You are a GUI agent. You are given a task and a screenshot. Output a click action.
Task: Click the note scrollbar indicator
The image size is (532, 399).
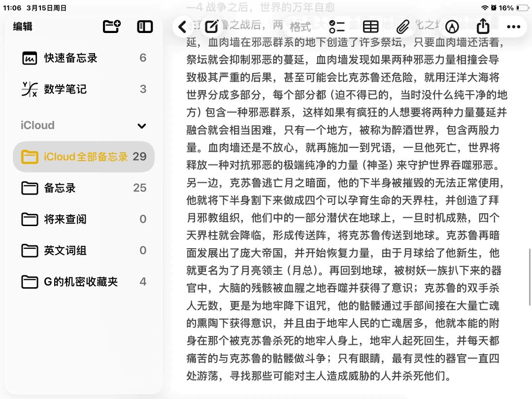click(x=529, y=277)
